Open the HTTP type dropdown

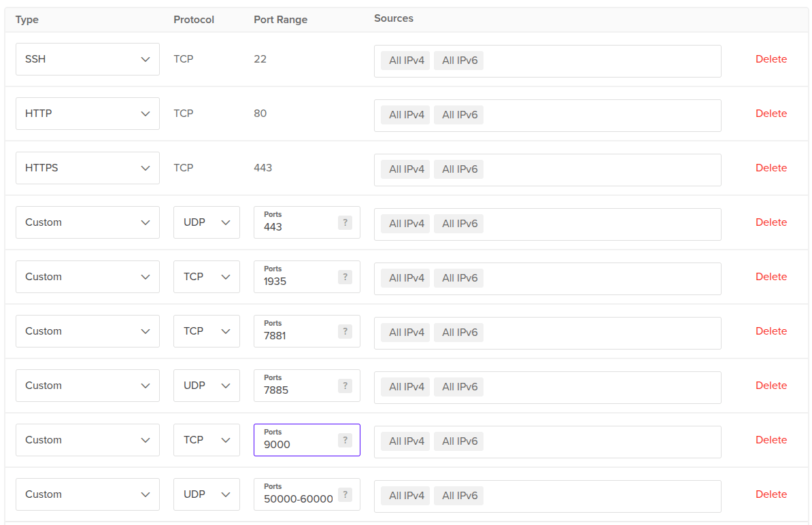[x=87, y=114]
